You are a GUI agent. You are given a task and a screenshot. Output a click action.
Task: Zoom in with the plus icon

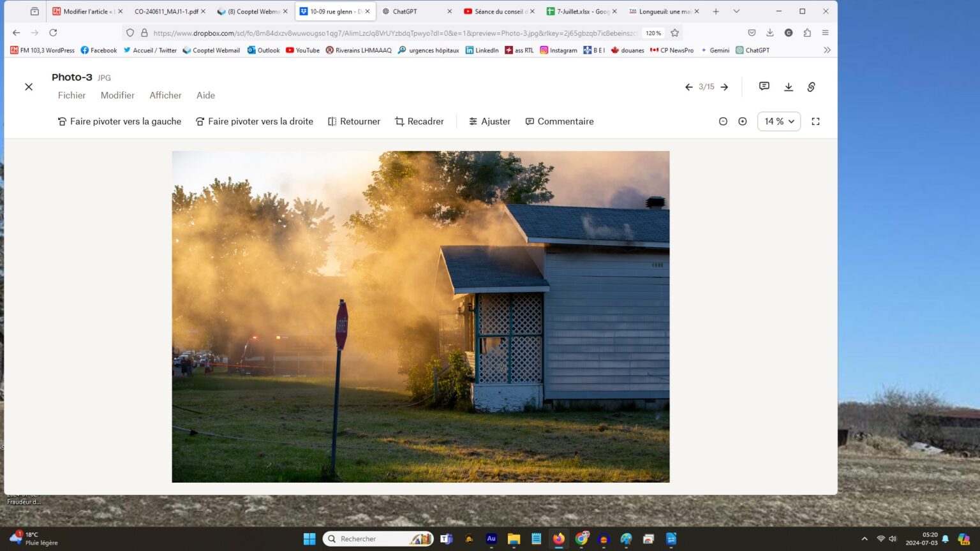click(x=742, y=121)
